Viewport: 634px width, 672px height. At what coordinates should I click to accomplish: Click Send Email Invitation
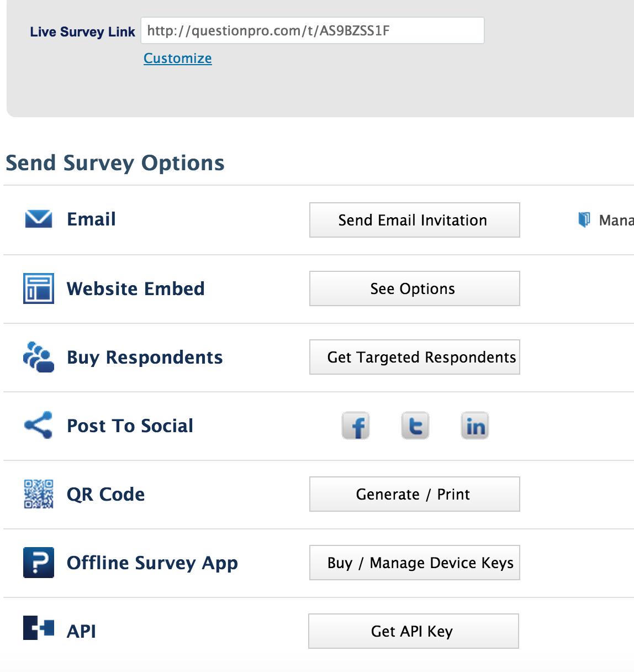coord(414,220)
